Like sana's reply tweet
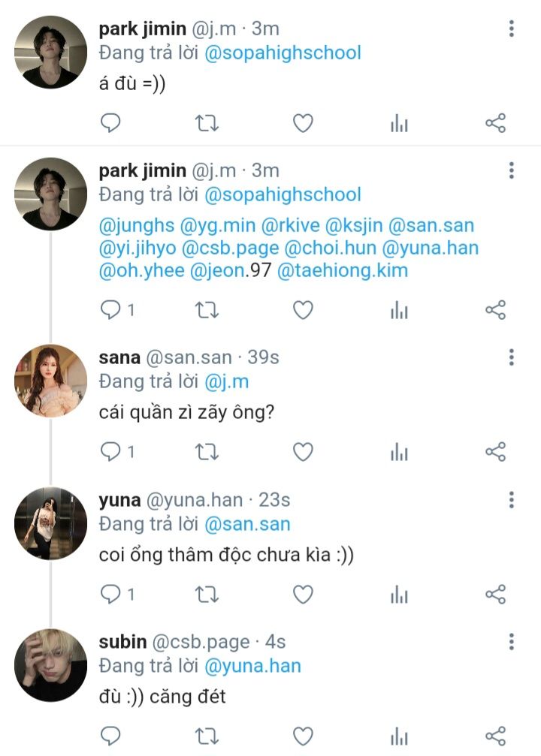Image resolution: width=541 pixels, height=756 pixels. (x=303, y=451)
